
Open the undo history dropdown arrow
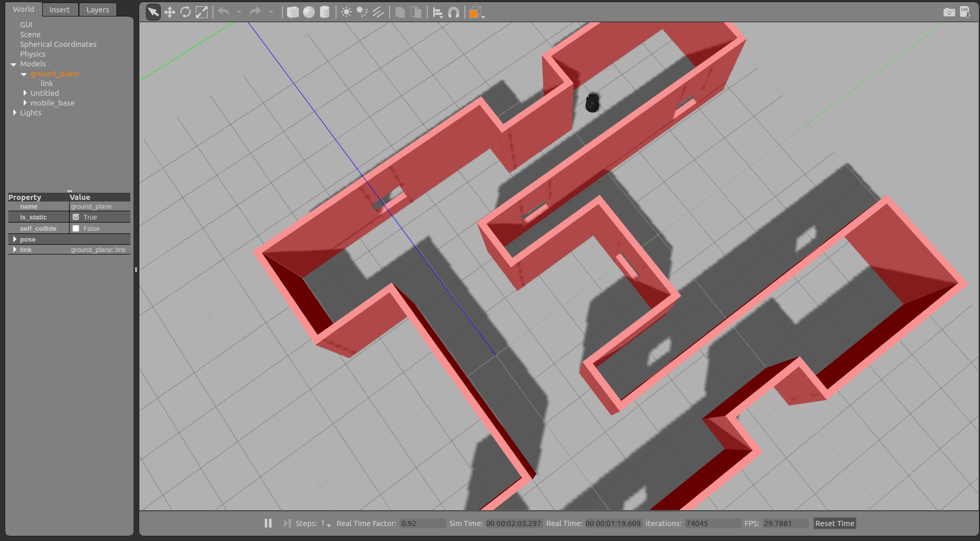tap(239, 12)
